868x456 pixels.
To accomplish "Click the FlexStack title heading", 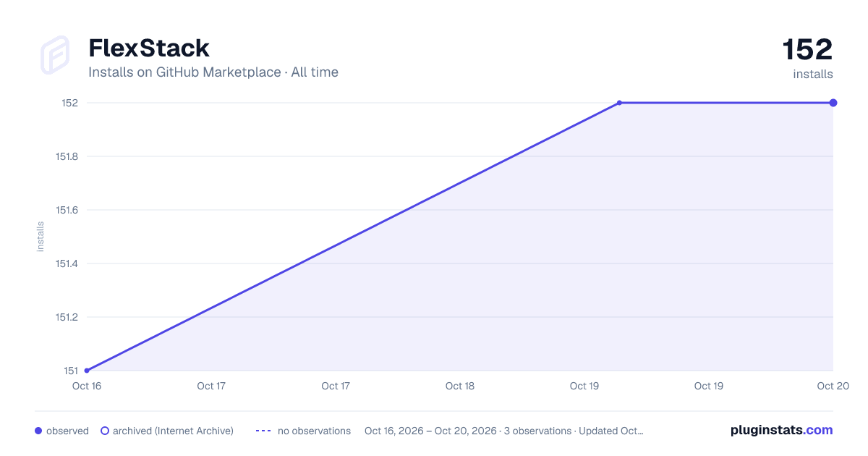I will (x=149, y=48).
